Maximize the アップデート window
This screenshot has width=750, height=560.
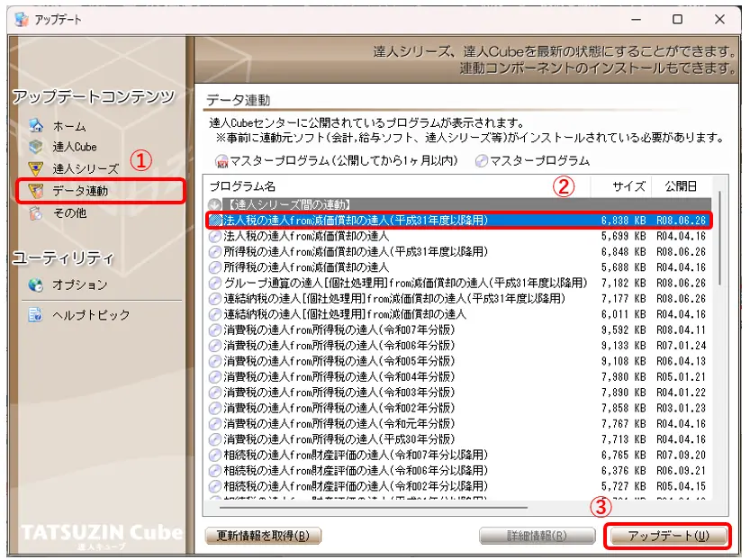(x=677, y=19)
